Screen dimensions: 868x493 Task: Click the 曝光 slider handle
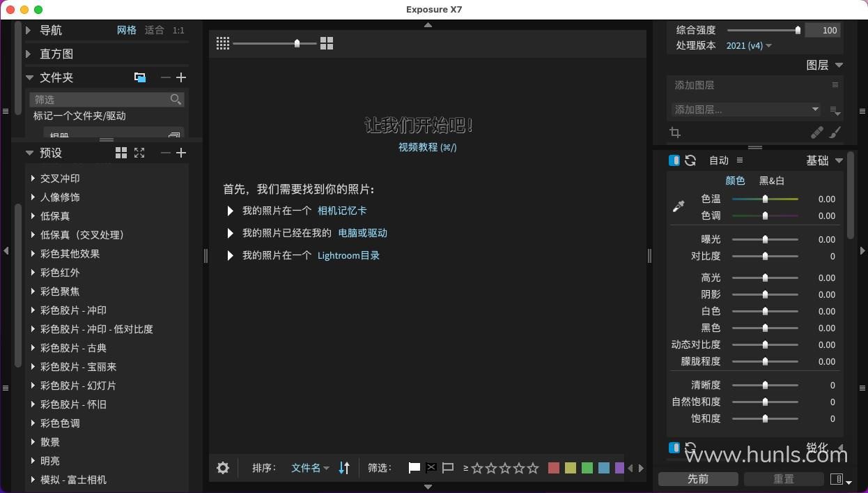point(765,239)
